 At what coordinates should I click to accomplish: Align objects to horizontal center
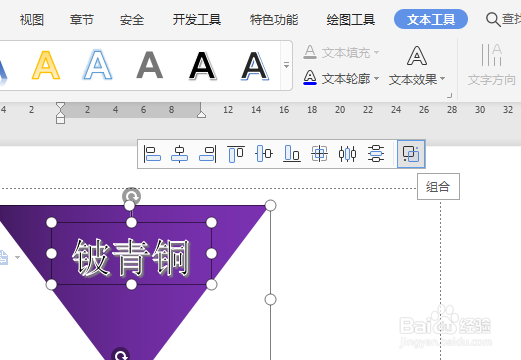[x=179, y=154]
